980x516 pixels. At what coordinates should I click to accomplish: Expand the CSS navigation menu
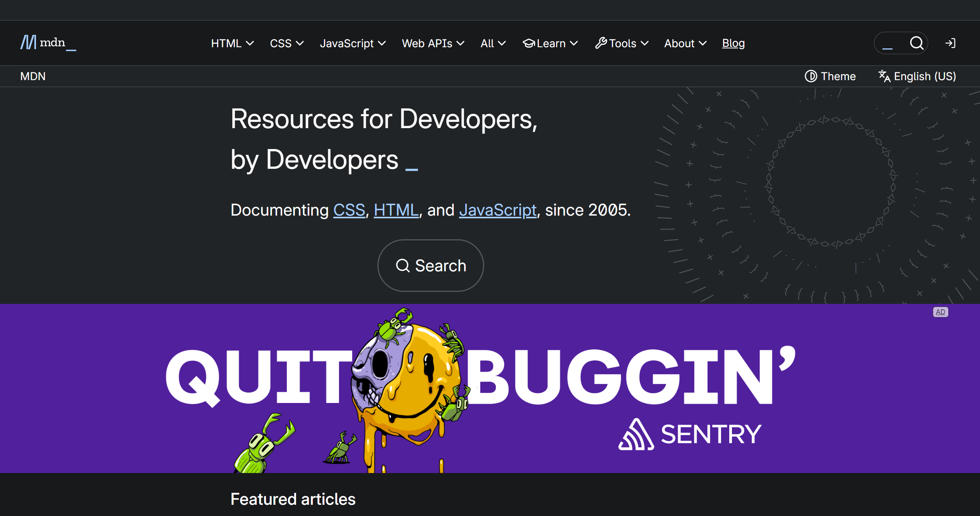[x=286, y=43]
